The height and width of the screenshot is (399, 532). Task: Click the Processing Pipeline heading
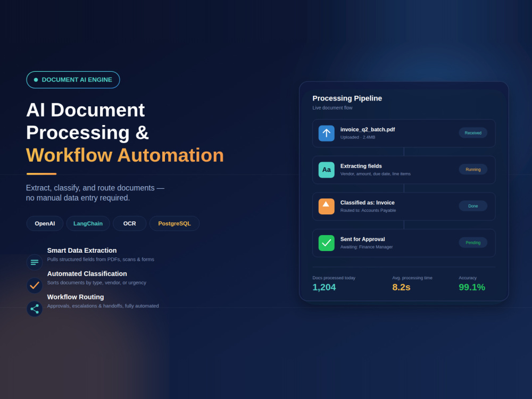(x=347, y=98)
